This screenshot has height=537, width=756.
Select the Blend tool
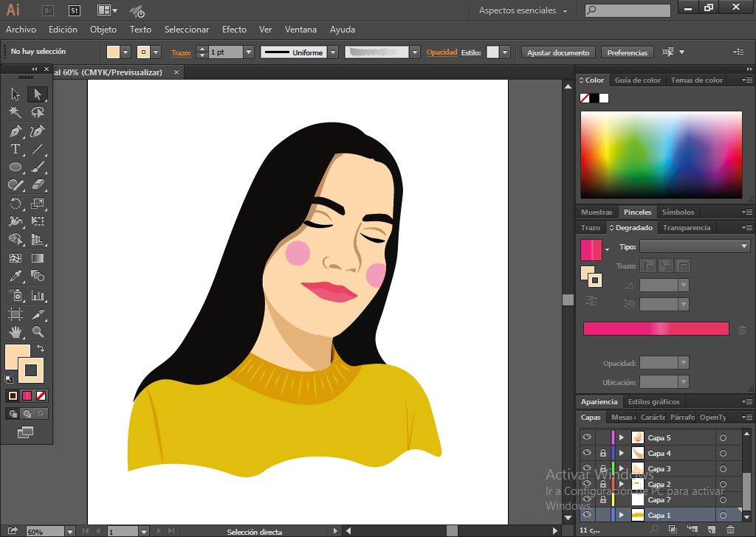[38, 276]
